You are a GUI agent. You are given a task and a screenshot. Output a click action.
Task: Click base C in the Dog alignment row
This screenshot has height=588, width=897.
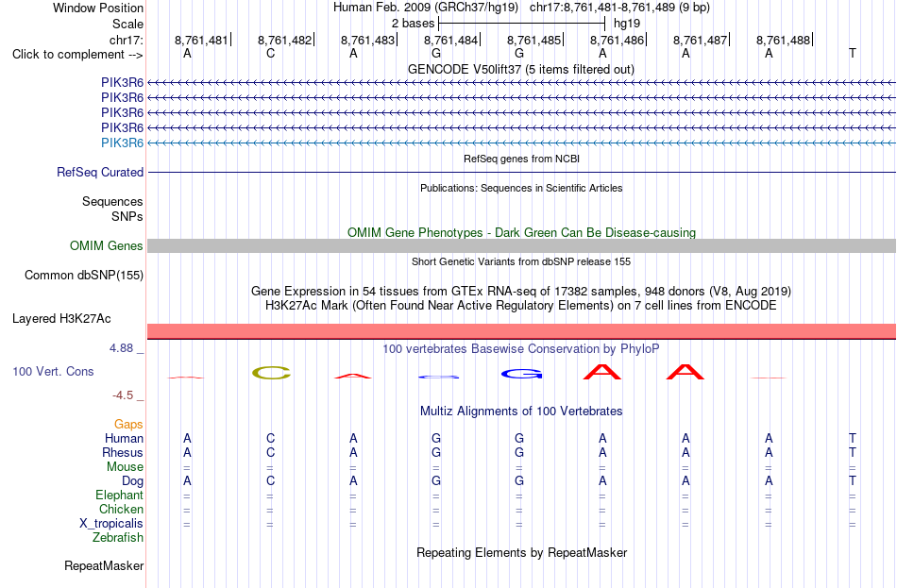(x=271, y=481)
